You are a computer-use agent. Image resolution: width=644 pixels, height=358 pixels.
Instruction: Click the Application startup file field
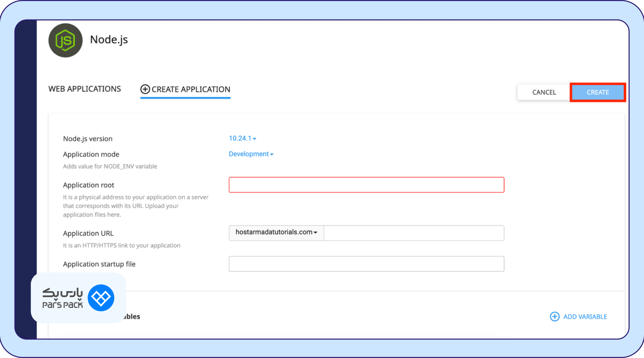(x=366, y=264)
